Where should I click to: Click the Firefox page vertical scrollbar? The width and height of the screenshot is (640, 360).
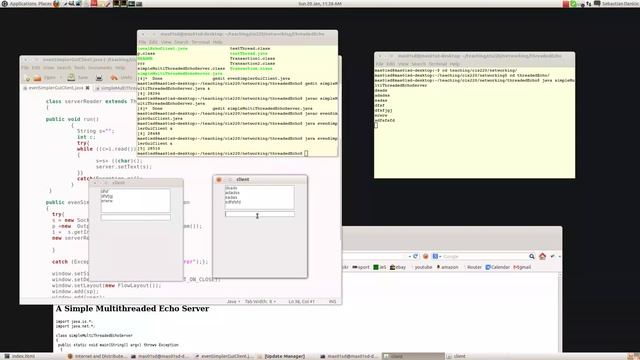[560, 312]
